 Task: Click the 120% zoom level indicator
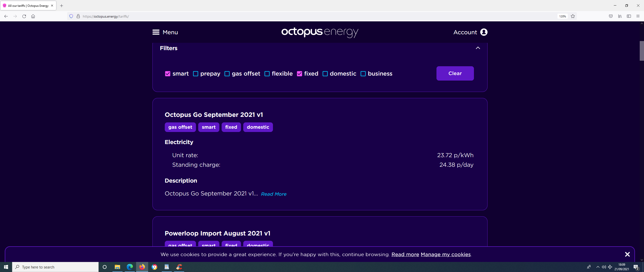click(562, 16)
